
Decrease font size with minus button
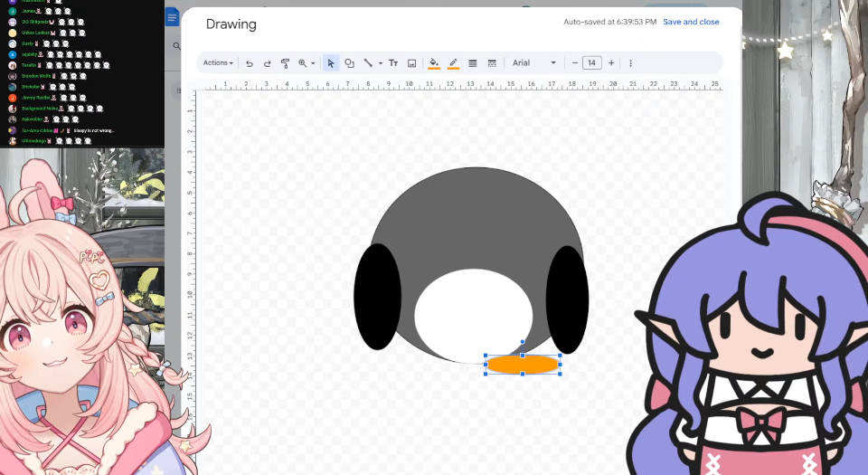575,63
